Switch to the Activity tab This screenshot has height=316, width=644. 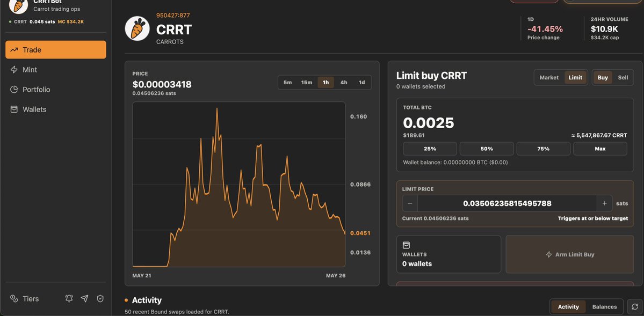click(x=568, y=306)
